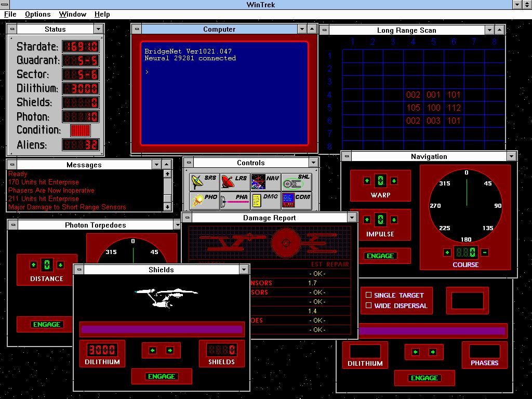Click the "Phasers Are Now Inoperative" message
532x399 pixels.
(x=51, y=190)
